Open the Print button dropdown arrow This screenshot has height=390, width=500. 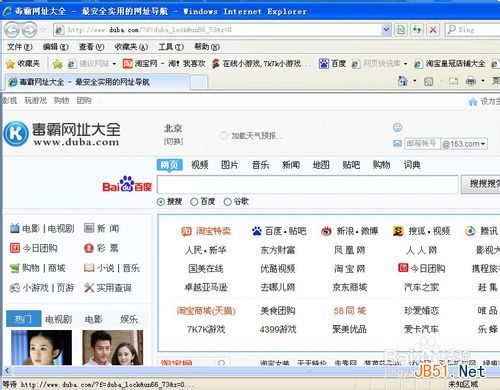coord(483,81)
